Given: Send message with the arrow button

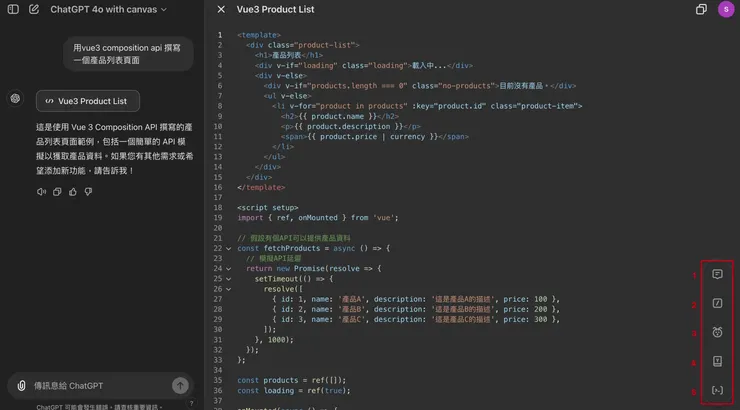Looking at the screenshot, I should tap(180, 385).
